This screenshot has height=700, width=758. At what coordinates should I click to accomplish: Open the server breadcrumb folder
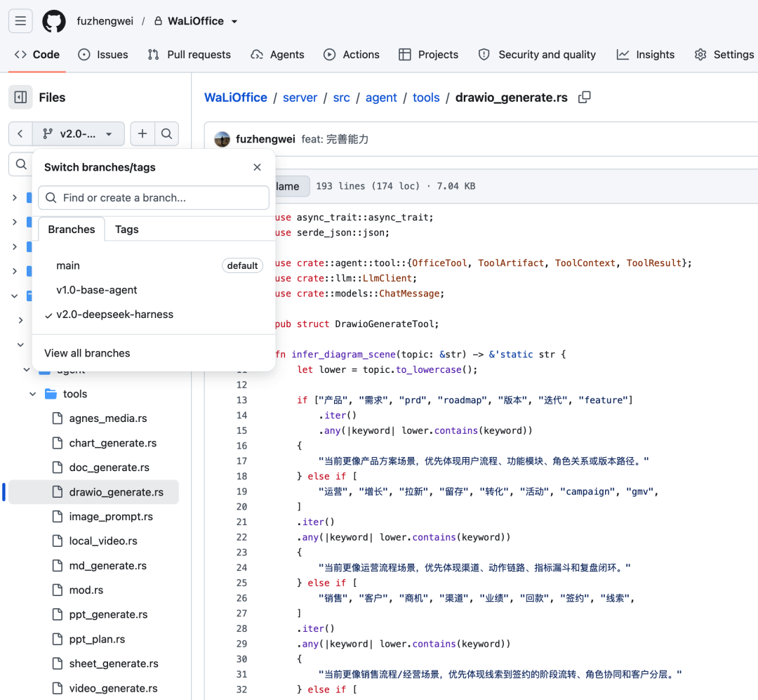300,97
